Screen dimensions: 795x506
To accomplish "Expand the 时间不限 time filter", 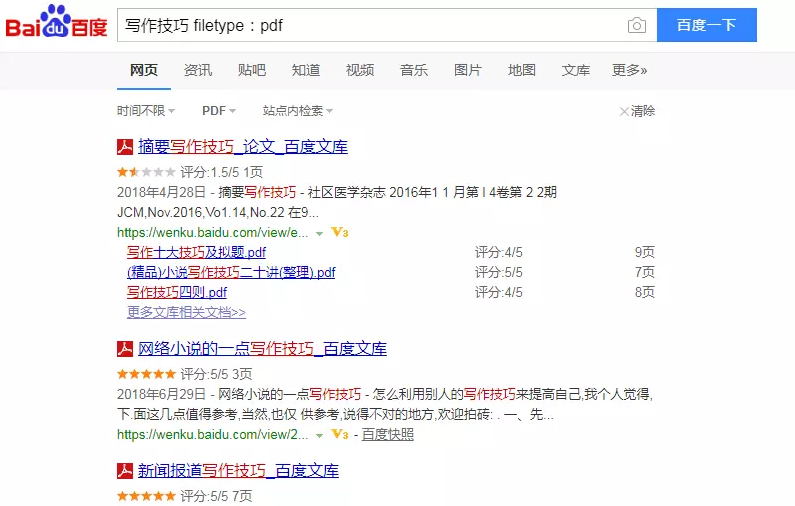I will 146,111.
